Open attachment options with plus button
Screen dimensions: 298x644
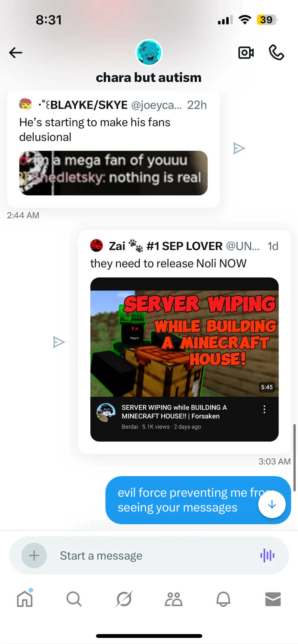pos(34,555)
